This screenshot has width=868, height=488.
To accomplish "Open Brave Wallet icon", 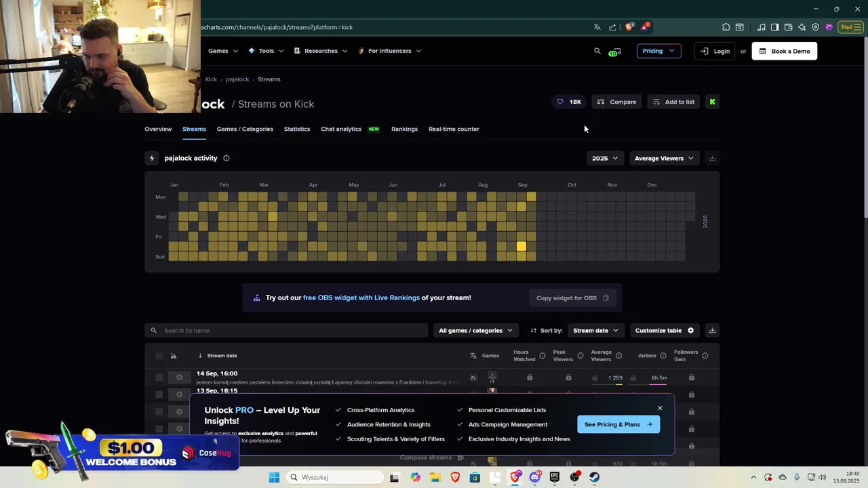I will pos(788,27).
